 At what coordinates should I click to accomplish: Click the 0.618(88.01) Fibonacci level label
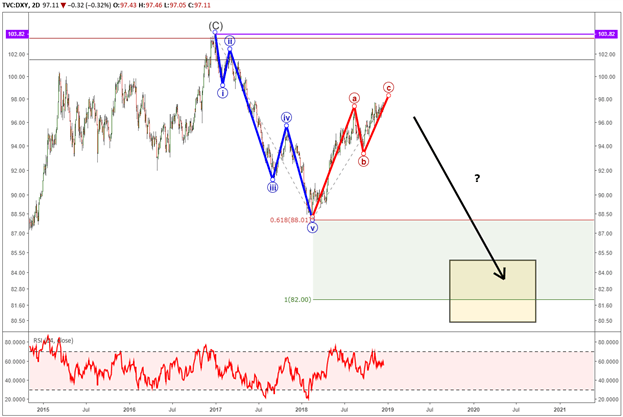pyautogui.click(x=290, y=220)
